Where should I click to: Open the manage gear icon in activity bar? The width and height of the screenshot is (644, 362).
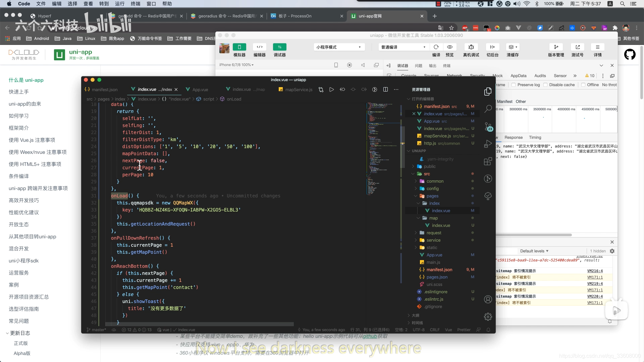pos(488,317)
